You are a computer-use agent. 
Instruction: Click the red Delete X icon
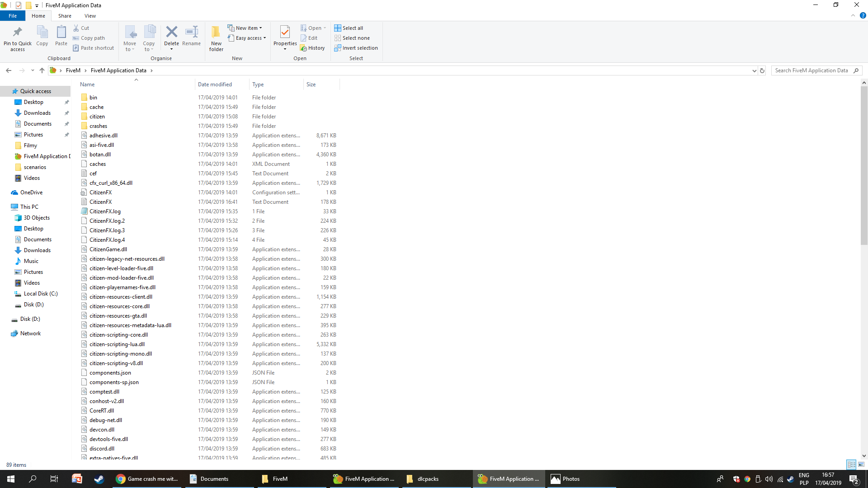(x=171, y=32)
